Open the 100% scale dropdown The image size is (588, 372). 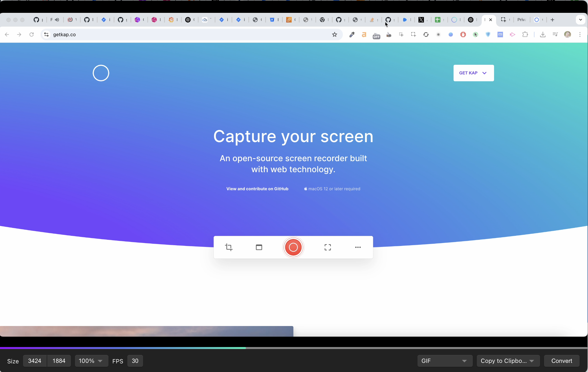coord(91,361)
